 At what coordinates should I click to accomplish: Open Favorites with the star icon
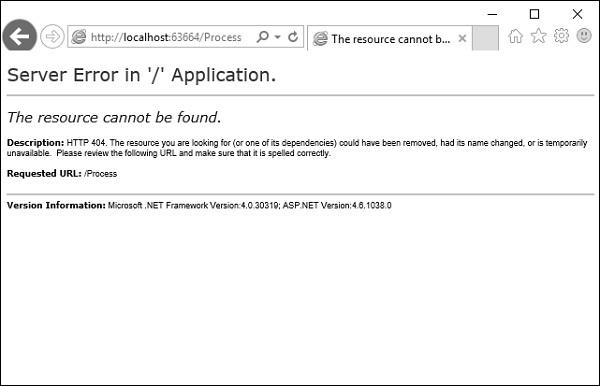pyautogui.click(x=538, y=36)
